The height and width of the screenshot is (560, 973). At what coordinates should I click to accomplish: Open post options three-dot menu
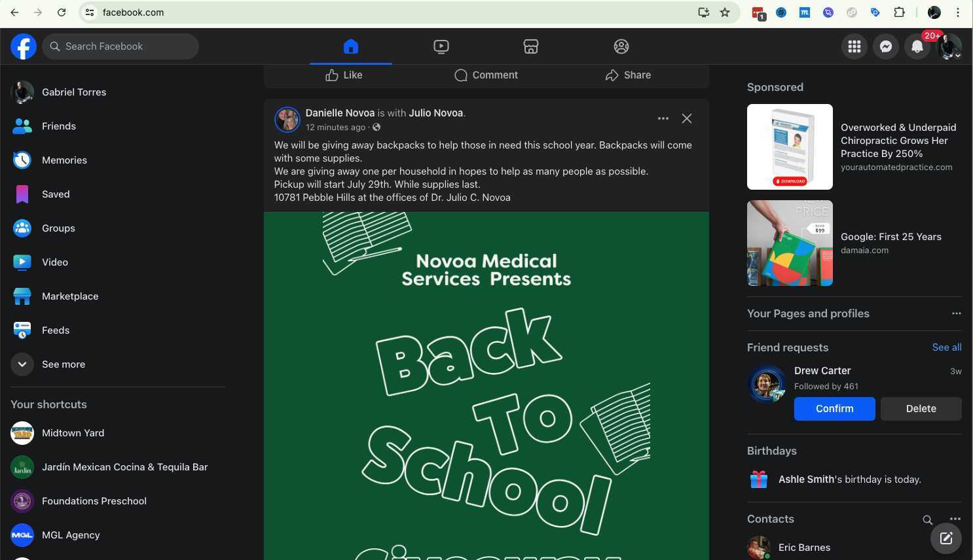pyautogui.click(x=663, y=118)
